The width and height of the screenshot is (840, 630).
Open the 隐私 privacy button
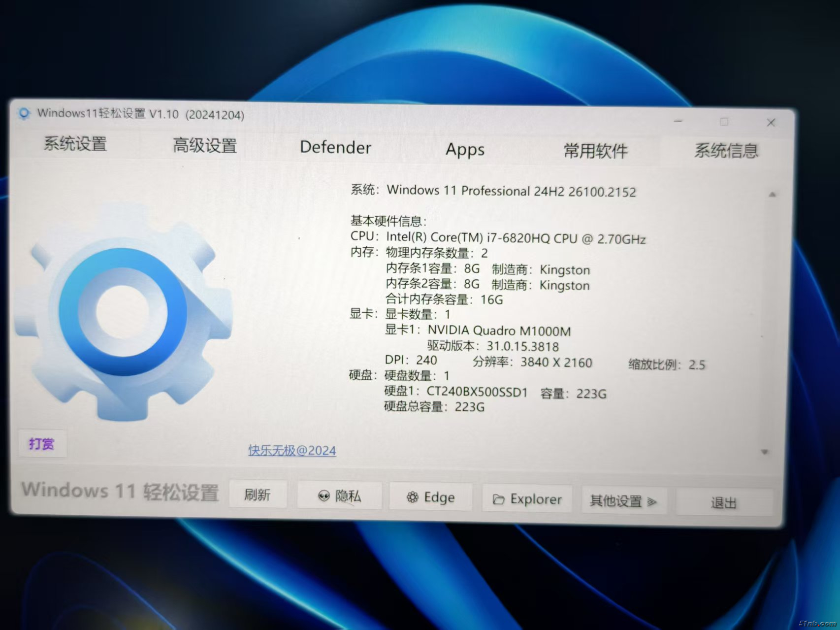coord(339,496)
